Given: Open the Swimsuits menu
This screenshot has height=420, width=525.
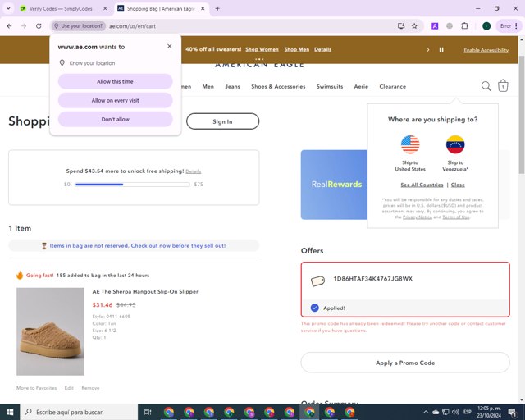Looking at the screenshot, I should [330, 86].
